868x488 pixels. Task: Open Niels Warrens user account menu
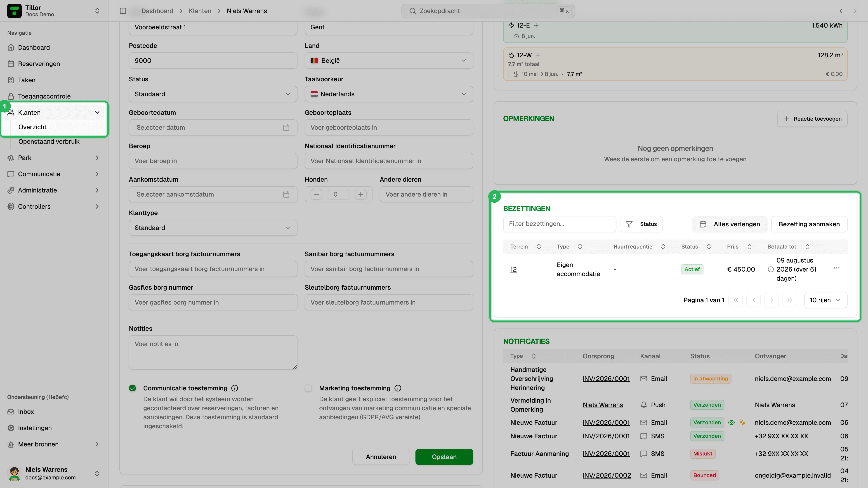54,473
